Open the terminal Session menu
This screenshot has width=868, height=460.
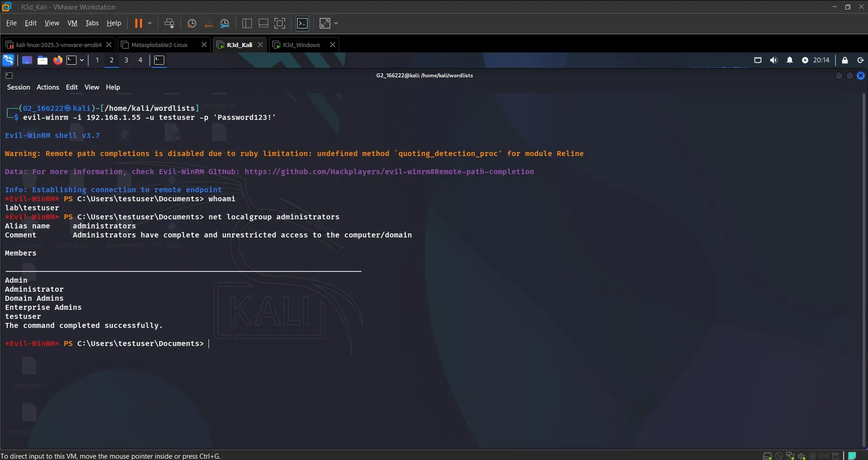[19, 87]
